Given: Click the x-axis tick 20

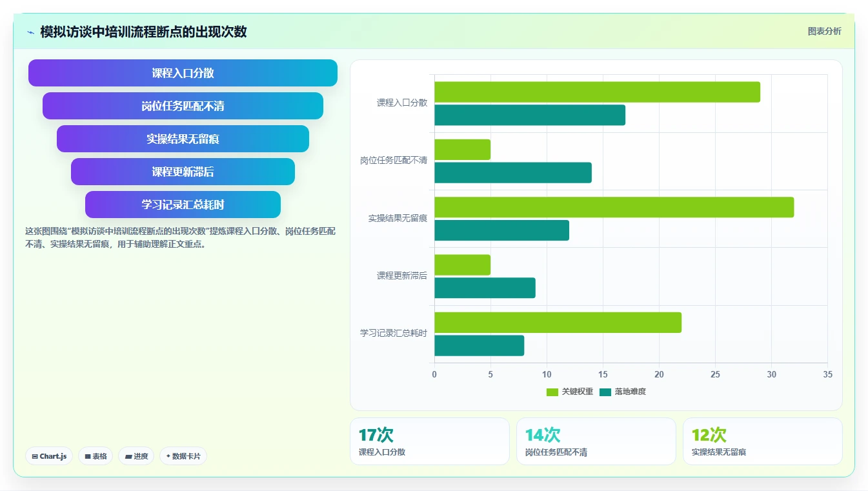Looking at the screenshot, I should (x=659, y=374).
